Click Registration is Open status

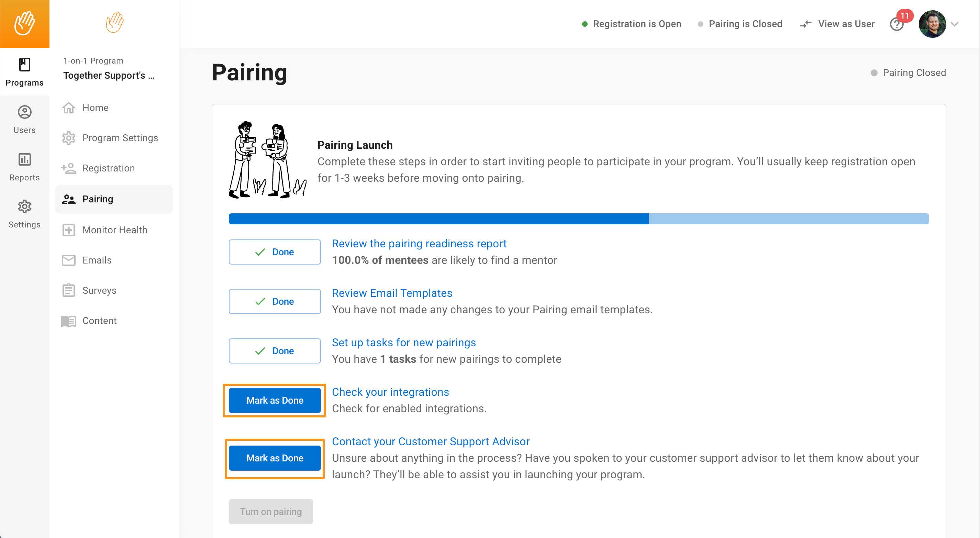pos(632,24)
